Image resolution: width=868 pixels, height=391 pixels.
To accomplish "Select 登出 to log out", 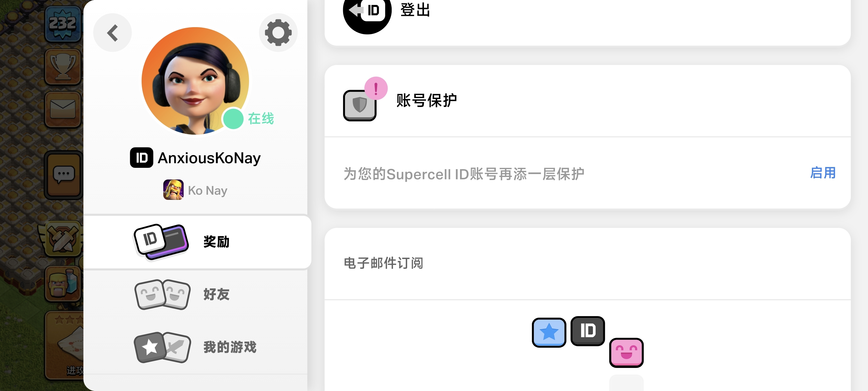I will 415,10.
